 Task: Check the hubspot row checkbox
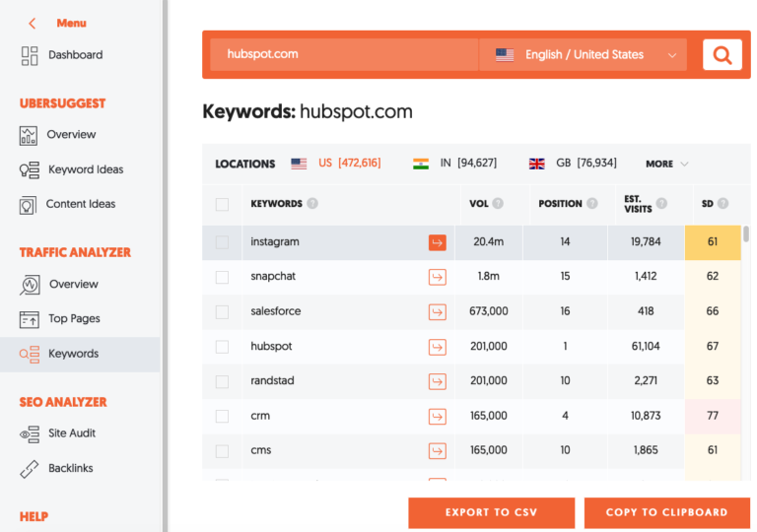pos(222,347)
